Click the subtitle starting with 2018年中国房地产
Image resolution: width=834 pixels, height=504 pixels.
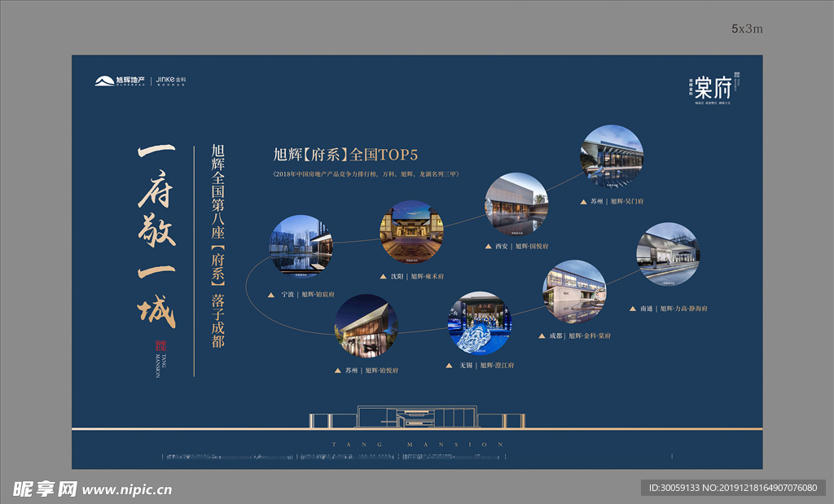tap(366, 174)
